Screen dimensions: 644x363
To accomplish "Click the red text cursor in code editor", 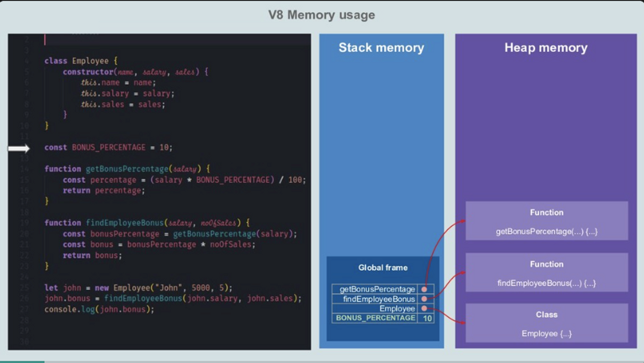I will (45, 40).
